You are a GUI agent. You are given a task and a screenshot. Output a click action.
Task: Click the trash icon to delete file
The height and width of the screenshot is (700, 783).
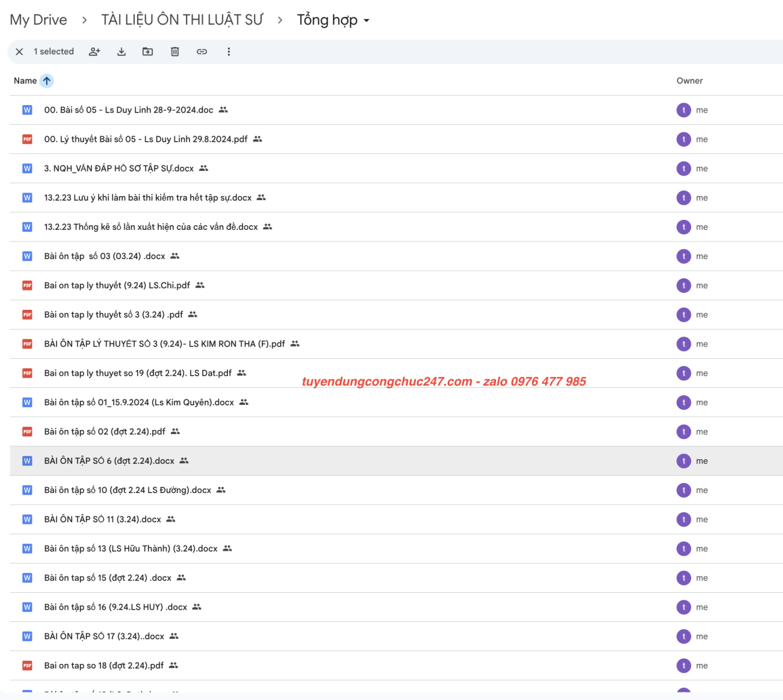[x=175, y=52]
